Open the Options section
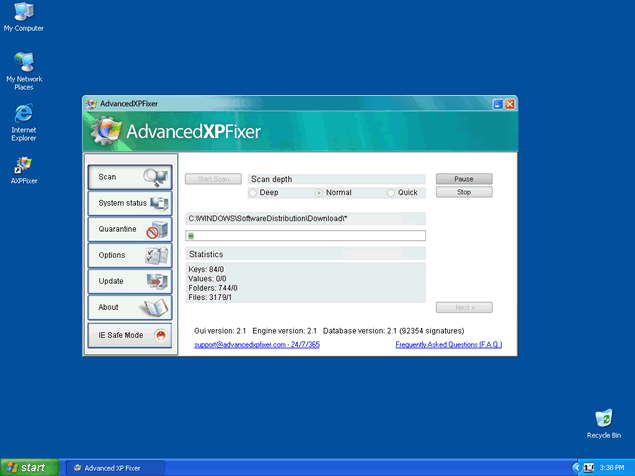 130,255
